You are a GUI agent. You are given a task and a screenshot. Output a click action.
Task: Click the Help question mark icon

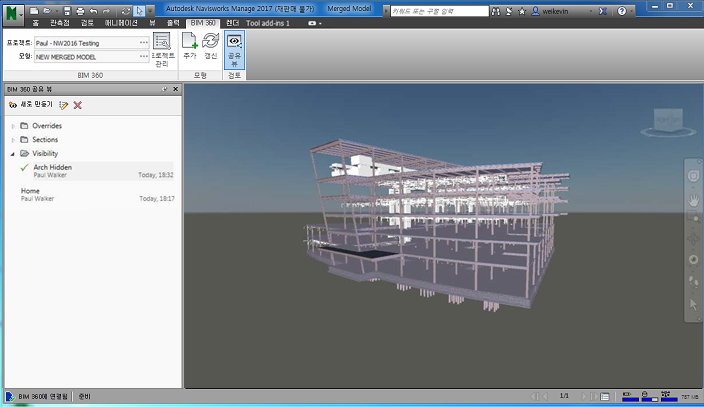pos(621,11)
